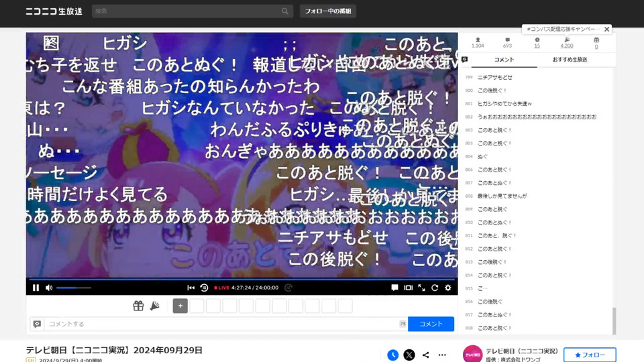Reload the video player
644x362 pixels.
tap(435, 288)
